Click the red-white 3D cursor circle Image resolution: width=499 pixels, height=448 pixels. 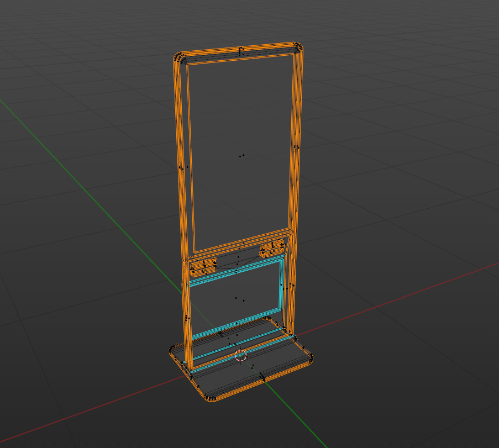240,355
